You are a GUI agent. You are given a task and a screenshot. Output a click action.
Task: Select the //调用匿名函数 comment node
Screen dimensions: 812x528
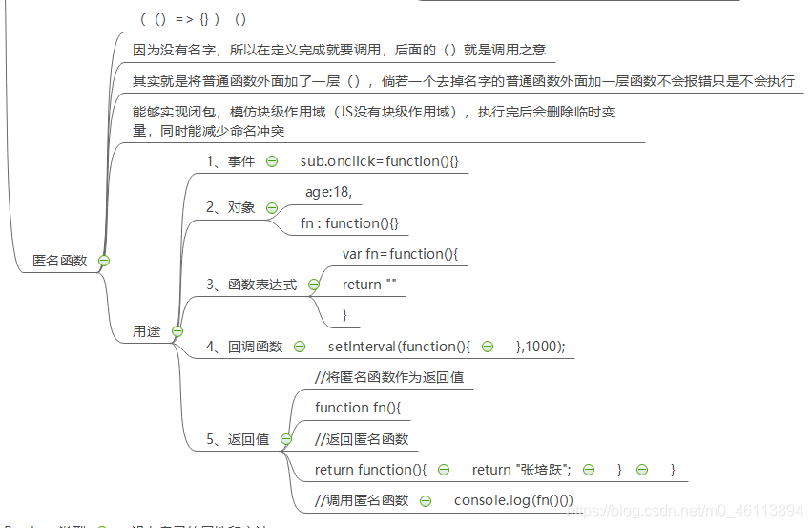(362, 501)
